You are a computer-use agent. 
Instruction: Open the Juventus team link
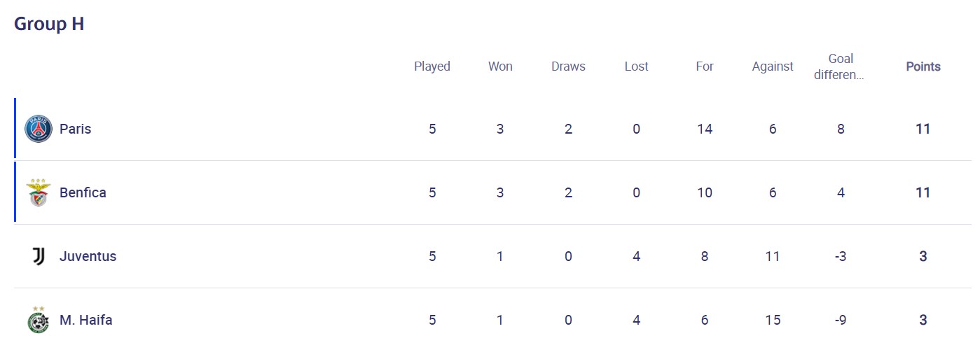(x=88, y=257)
